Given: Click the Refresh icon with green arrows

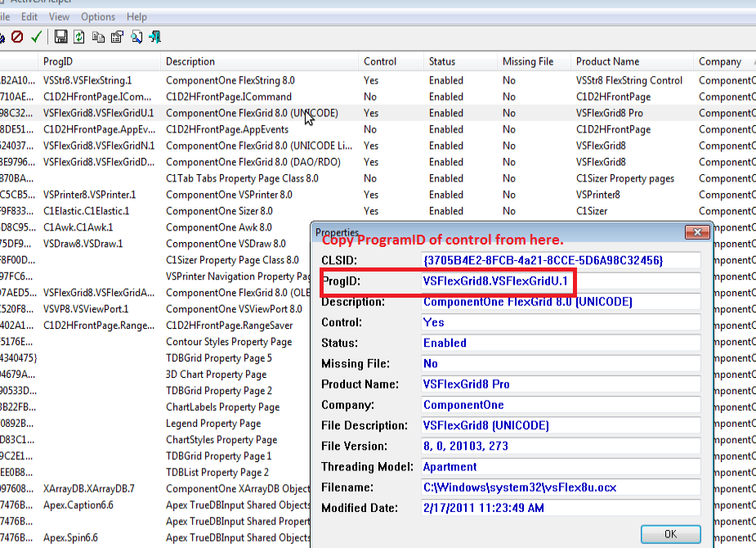Looking at the screenshot, I should pos(79,37).
